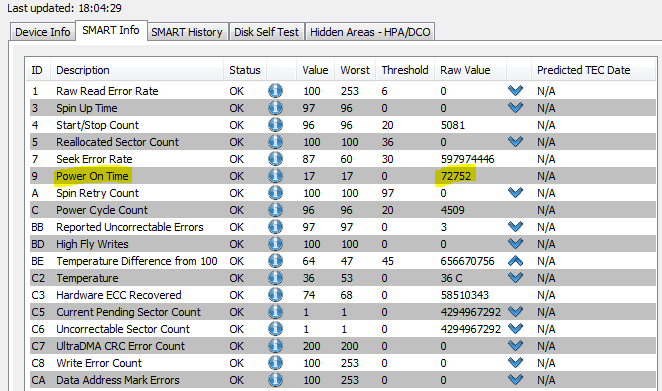The image size is (662, 391).
Task: Open the Disk Self Test tab
Action: [266, 32]
